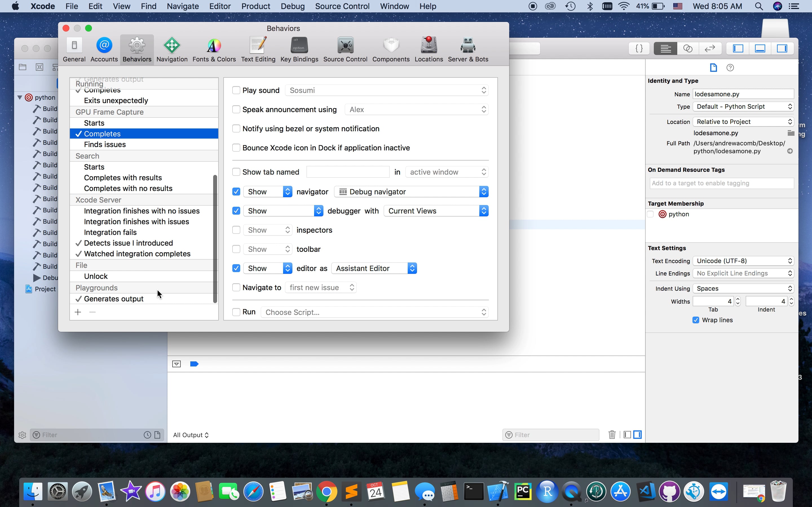This screenshot has height=507, width=812.
Task: Click the Show tab named text field
Action: click(x=348, y=172)
